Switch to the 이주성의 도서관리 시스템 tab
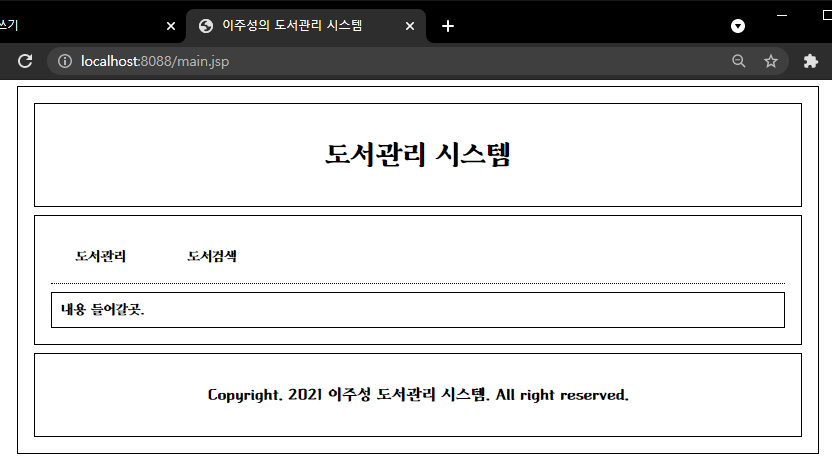The width and height of the screenshot is (832, 473). pyautogui.click(x=306, y=26)
